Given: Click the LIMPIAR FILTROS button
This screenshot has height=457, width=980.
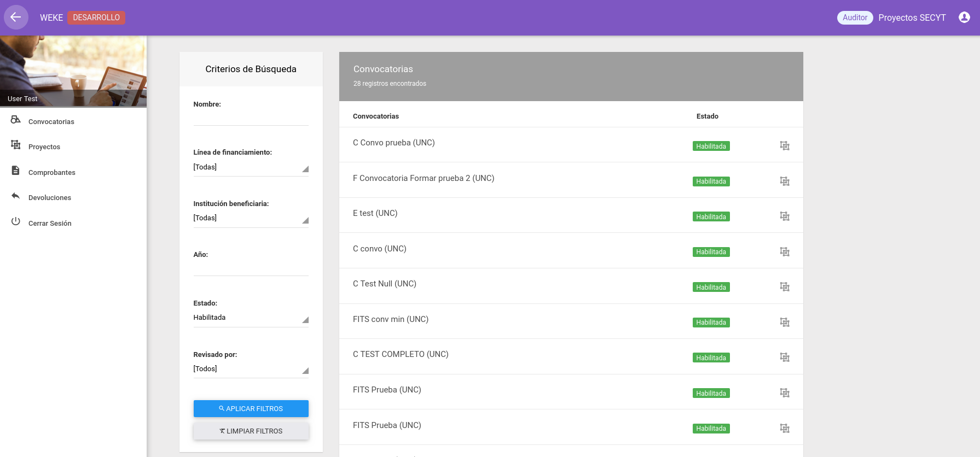Looking at the screenshot, I should point(251,431).
